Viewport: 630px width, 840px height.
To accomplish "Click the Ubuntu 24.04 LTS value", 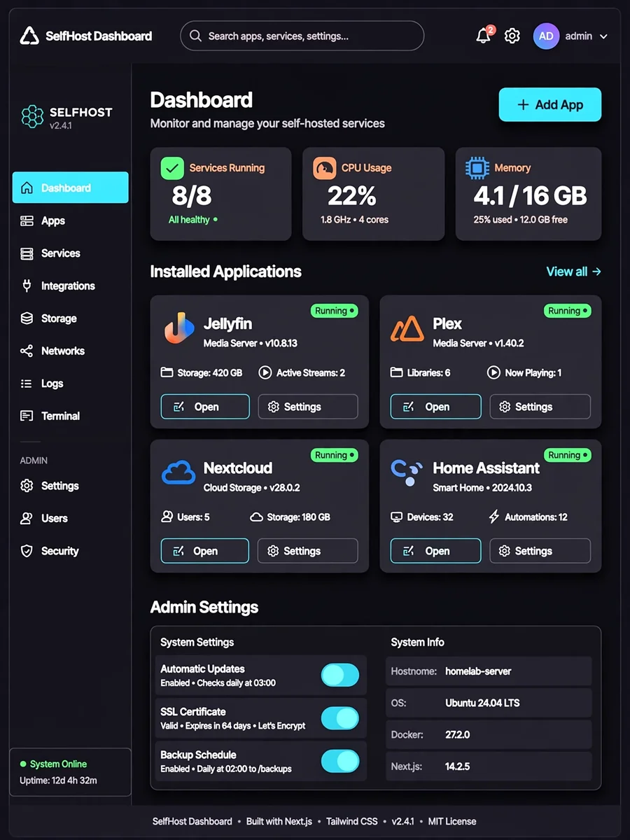I will coord(482,703).
